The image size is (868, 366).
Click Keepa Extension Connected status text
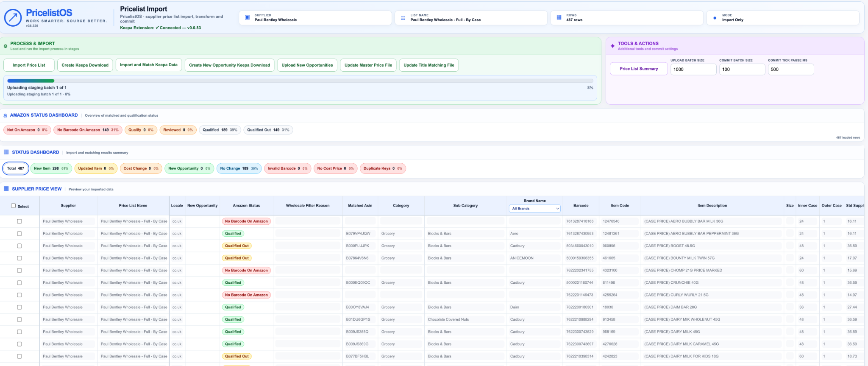[x=160, y=28]
